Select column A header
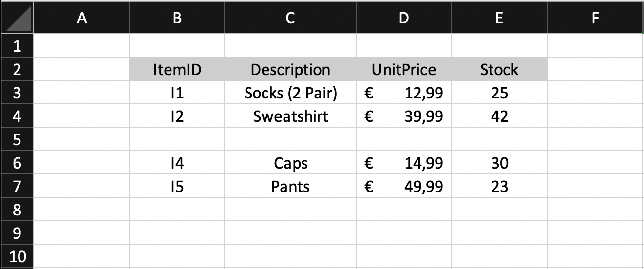The width and height of the screenshot is (644, 269). point(82,18)
